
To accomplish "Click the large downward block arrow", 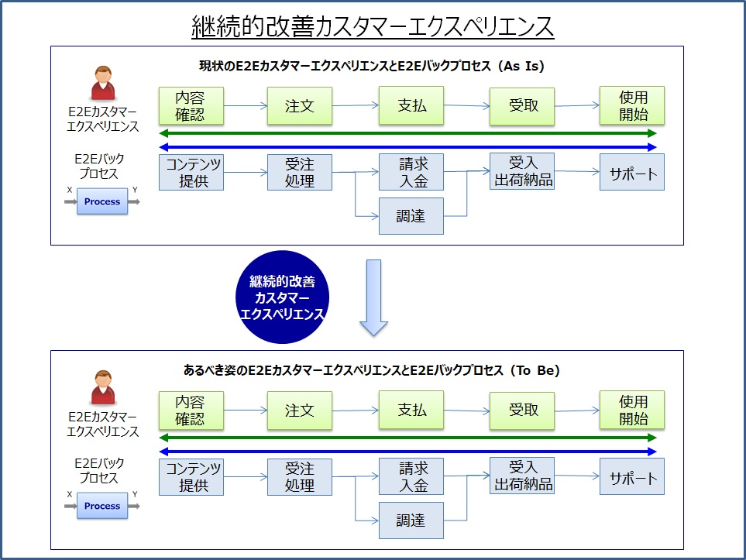I will point(373,298).
